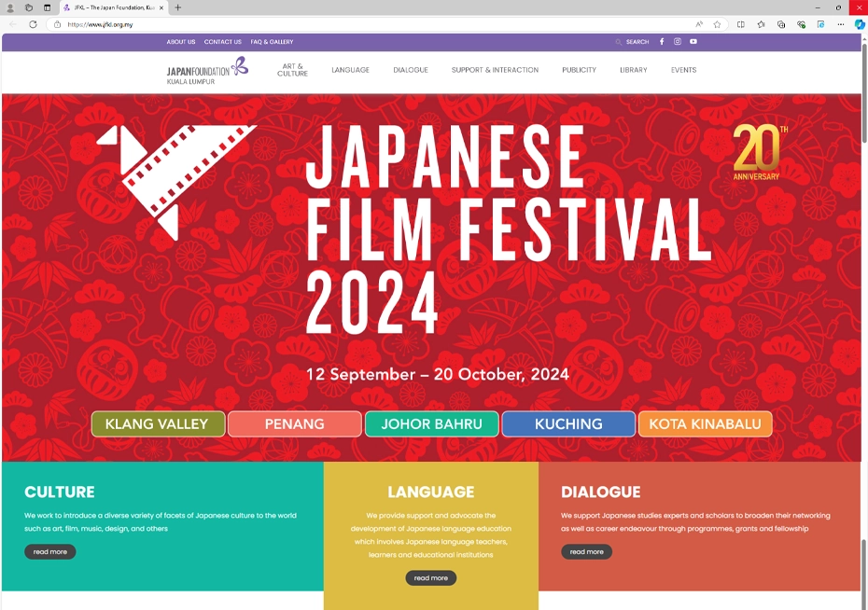Open Browser essentials heart icon
The height and width of the screenshot is (610, 868).
(801, 24)
